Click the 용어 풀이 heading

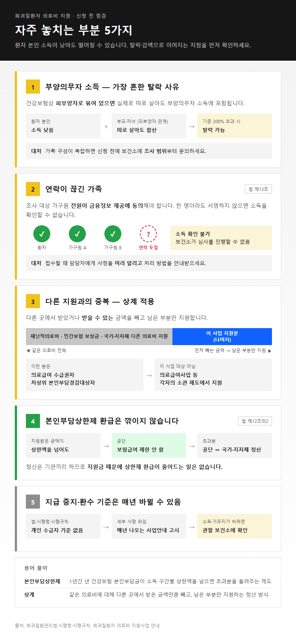coord(36,568)
